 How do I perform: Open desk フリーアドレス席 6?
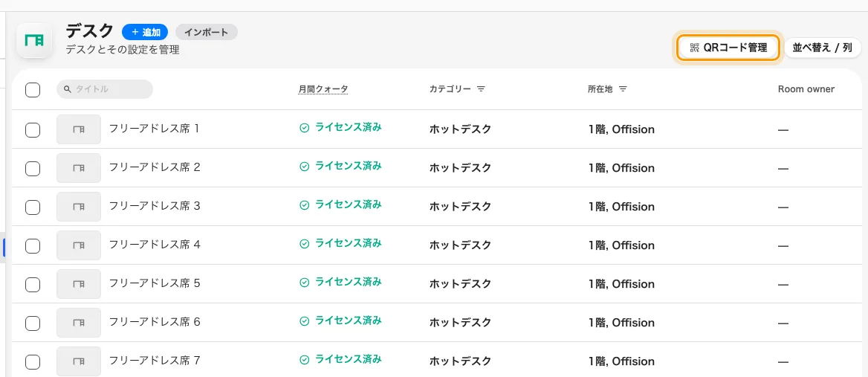(x=154, y=323)
